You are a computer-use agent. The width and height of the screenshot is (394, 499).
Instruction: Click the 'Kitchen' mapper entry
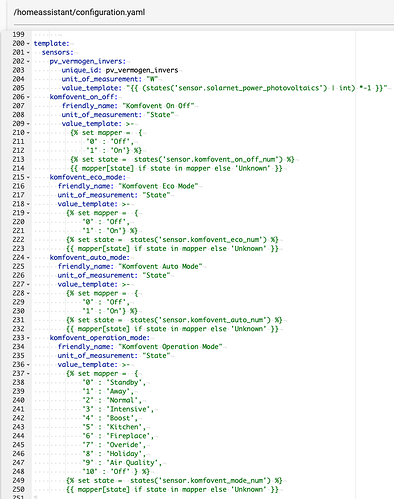point(114,427)
